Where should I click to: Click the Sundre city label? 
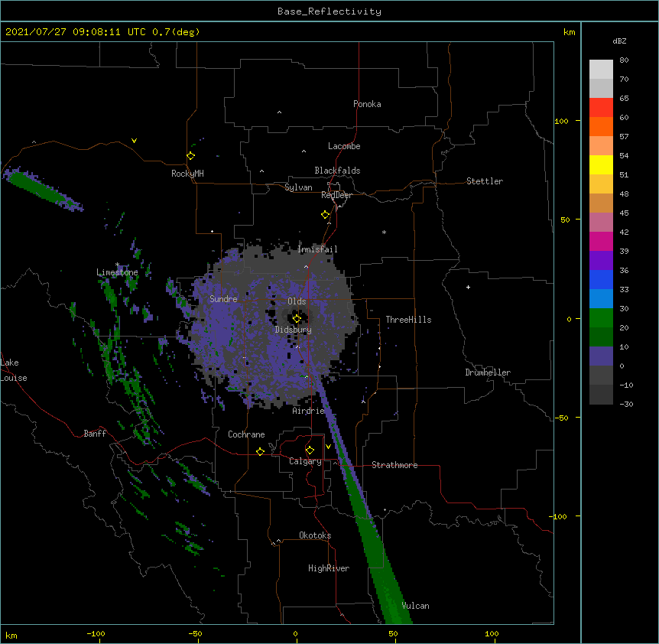[223, 299]
